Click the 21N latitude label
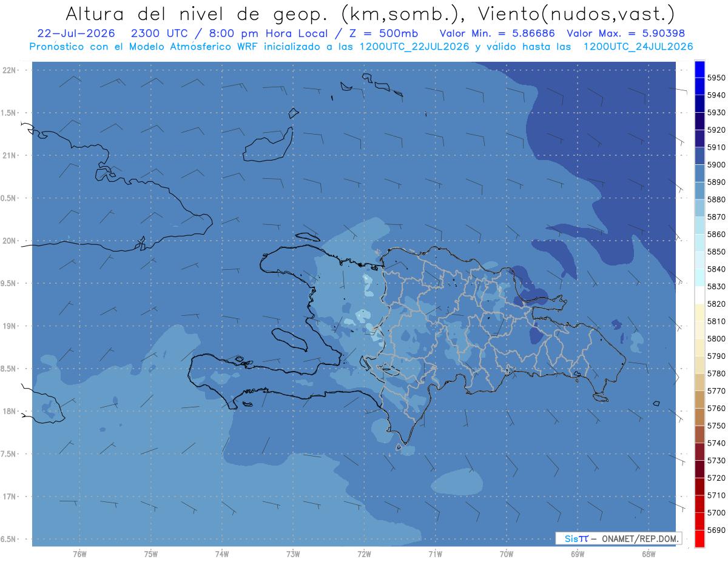This screenshot has height=562, width=728. tap(9, 155)
